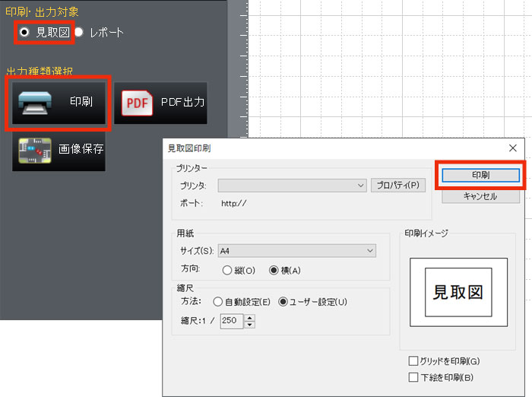Click the PDF icon for PDF出力
Screen dimensions: 532x397
[137, 103]
